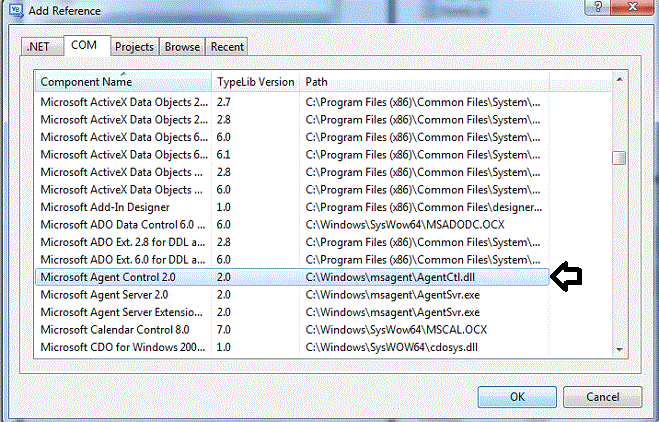
Task: Select Microsoft ActiveX Data Objects 2... version 2.7 row
Action: tap(292, 102)
